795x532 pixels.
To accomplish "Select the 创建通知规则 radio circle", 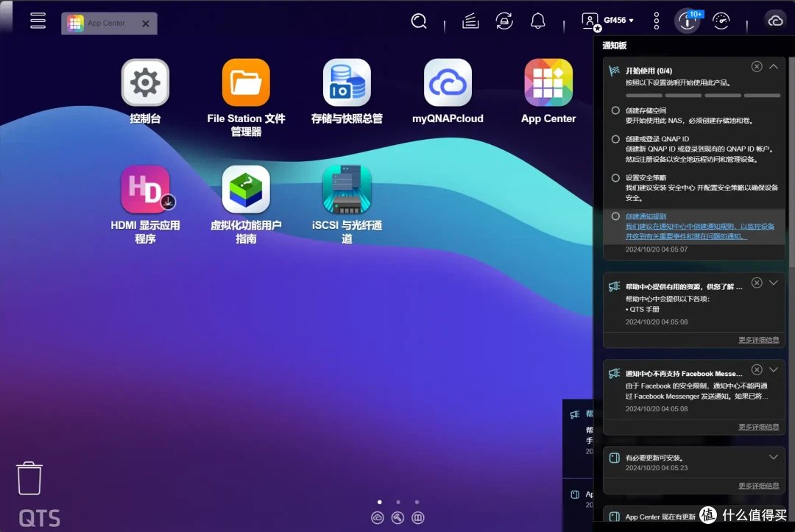I will pyautogui.click(x=615, y=216).
